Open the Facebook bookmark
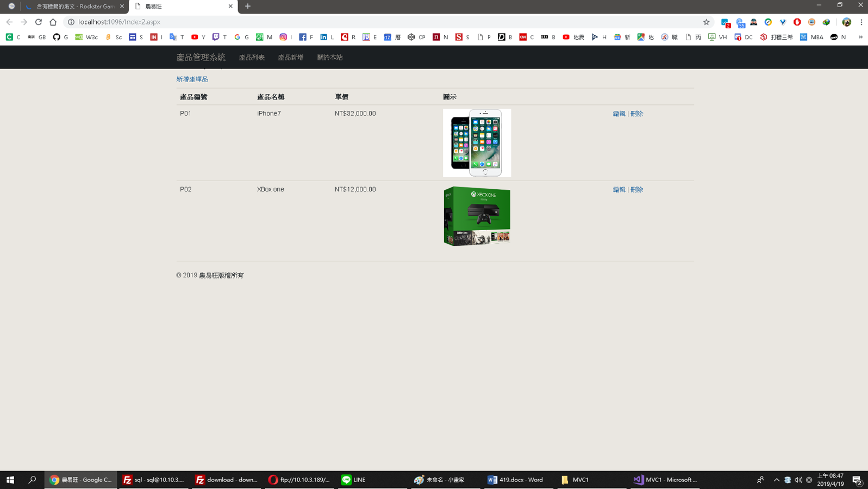This screenshot has width=868, height=489. click(306, 37)
